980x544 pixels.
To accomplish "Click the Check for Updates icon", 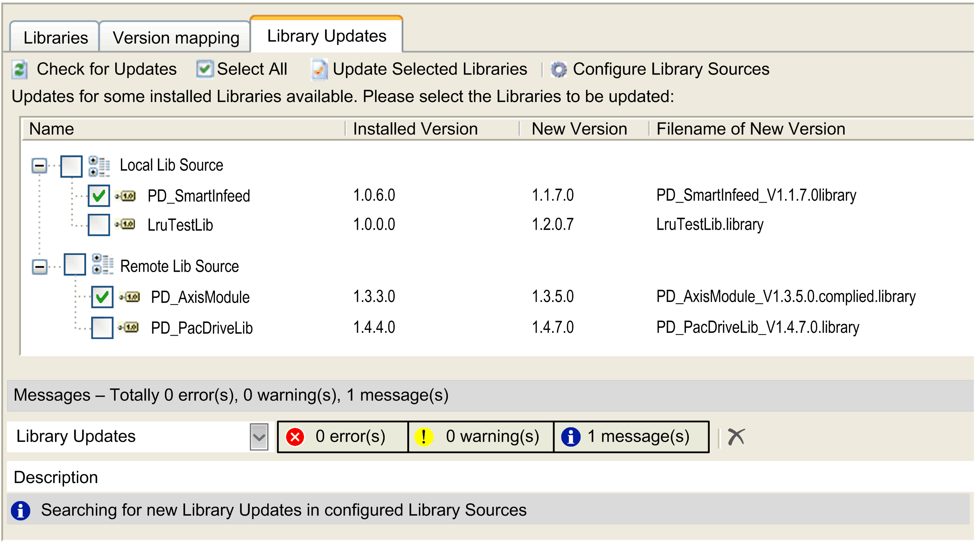I will click(20, 69).
